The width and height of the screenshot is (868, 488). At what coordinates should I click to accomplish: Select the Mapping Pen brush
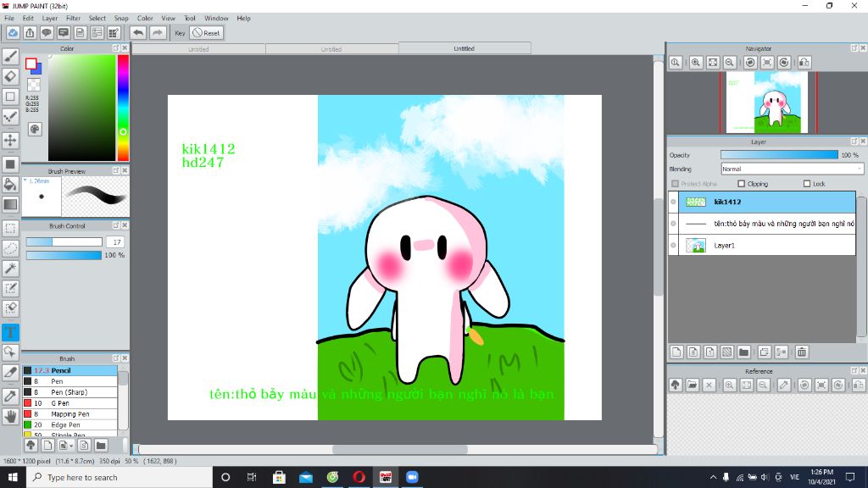70,413
